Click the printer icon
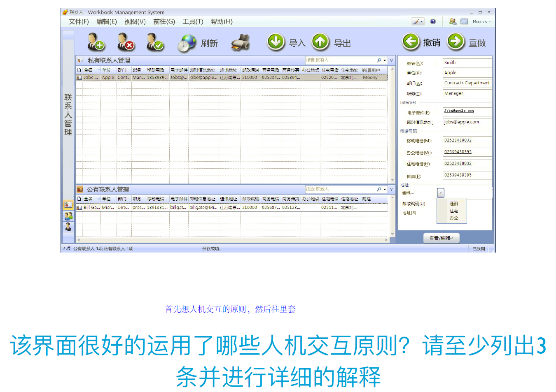This screenshot has height=392, width=556. 241,42
